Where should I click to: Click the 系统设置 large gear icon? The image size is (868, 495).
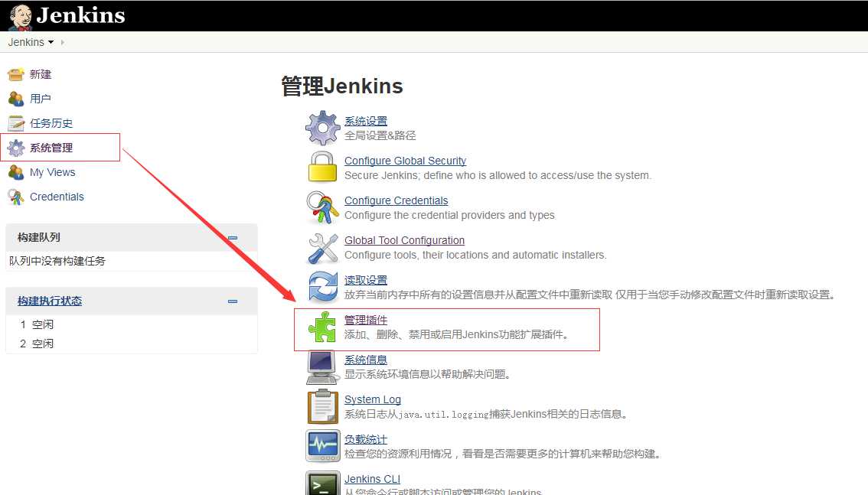click(323, 128)
